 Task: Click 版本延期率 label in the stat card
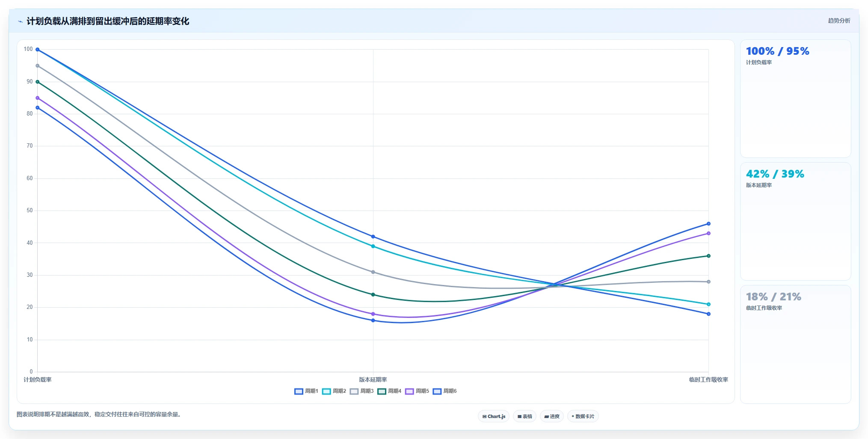coord(759,185)
